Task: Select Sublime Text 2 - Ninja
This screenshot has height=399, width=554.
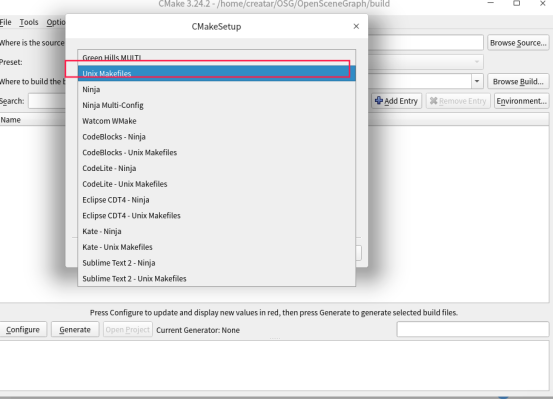Action: pyautogui.click(x=217, y=263)
